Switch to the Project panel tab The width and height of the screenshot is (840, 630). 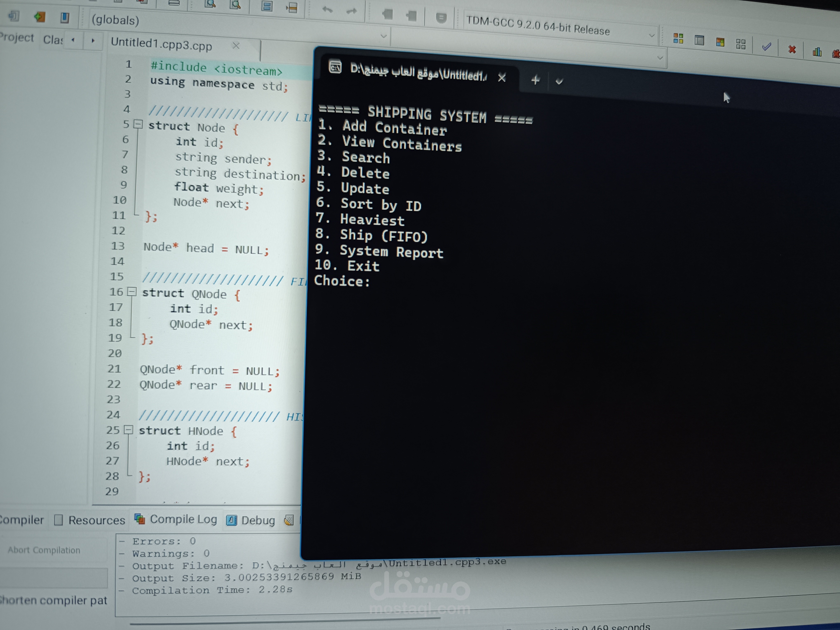tap(17, 38)
